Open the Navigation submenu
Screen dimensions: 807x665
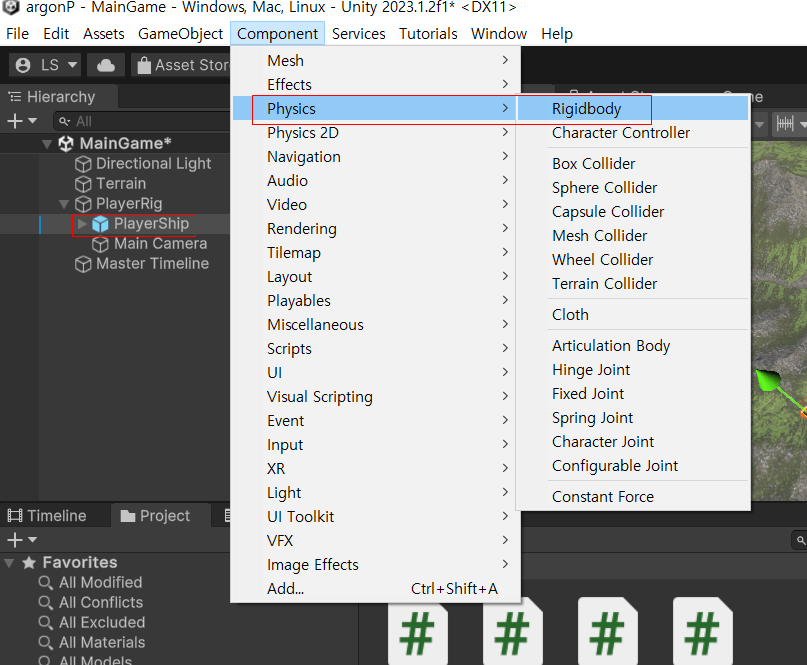point(376,157)
